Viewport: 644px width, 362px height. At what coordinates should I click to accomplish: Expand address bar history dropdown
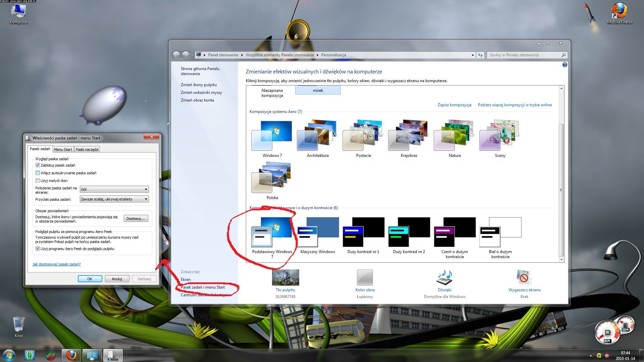point(472,55)
